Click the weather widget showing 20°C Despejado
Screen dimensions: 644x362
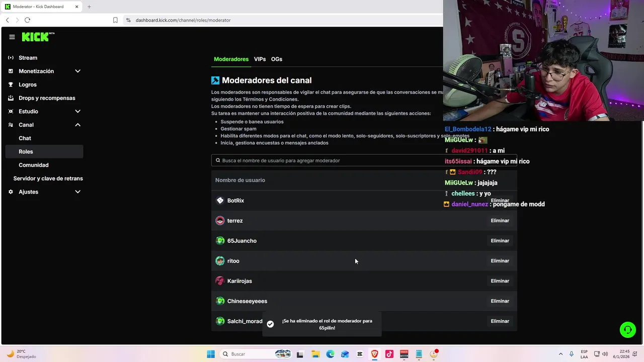[22, 354]
